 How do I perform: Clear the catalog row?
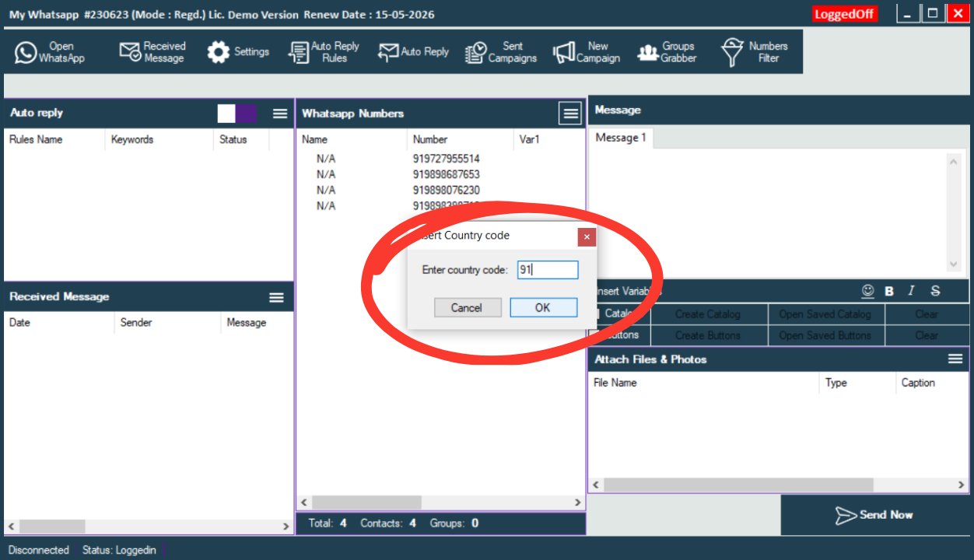click(927, 314)
